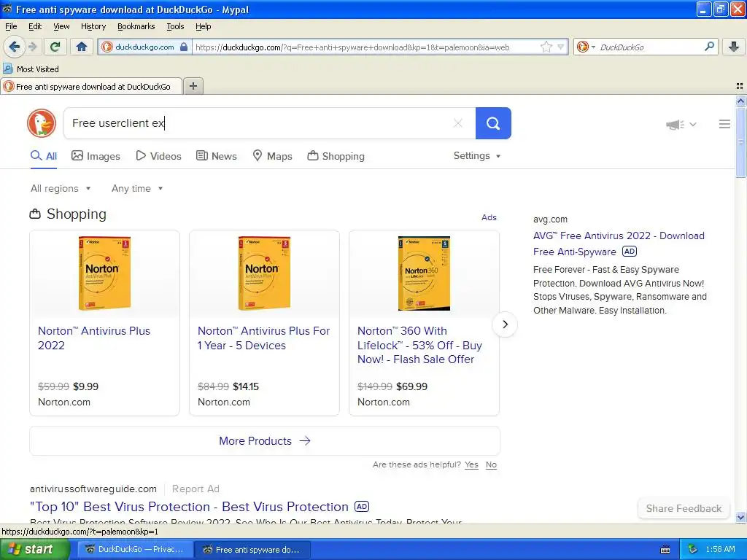Click the on-screen keyboard tray icon
The width and height of the screenshot is (747, 560).
click(x=665, y=550)
